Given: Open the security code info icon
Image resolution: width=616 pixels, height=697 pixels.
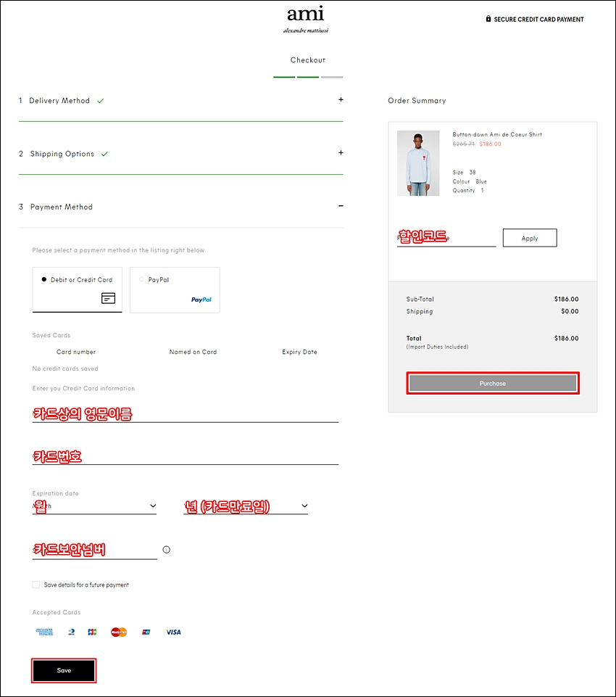Looking at the screenshot, I should tap(166, 550).
